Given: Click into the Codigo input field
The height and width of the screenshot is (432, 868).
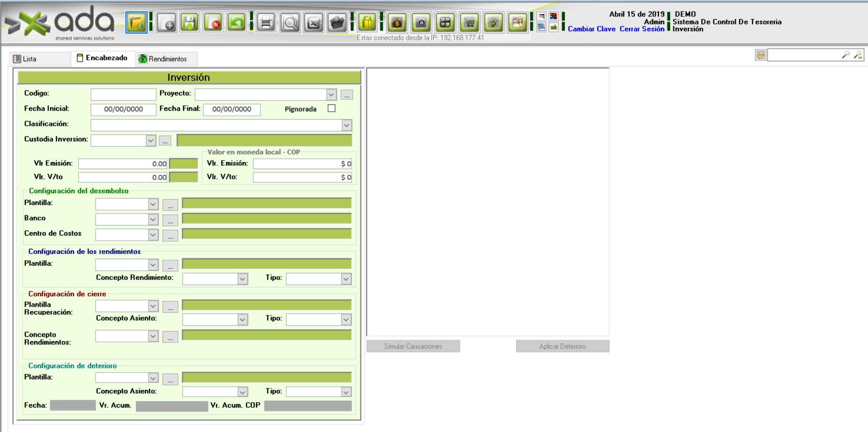Looking at the screenshot, I should coord(123,94).
